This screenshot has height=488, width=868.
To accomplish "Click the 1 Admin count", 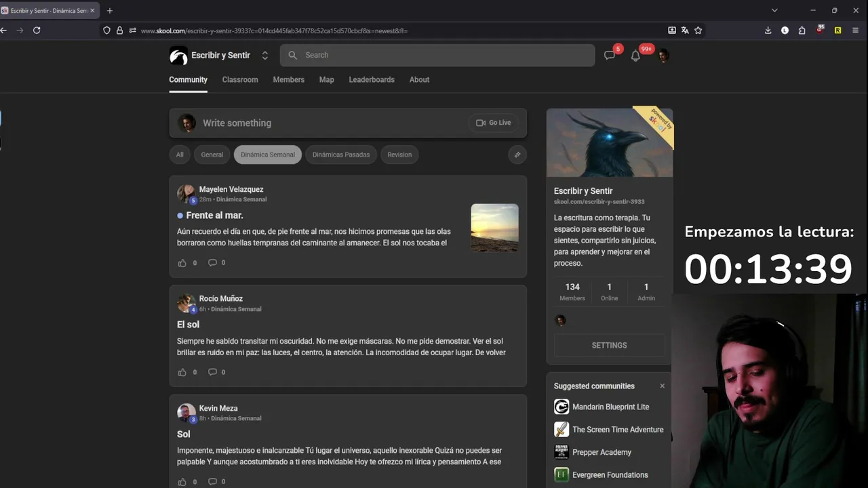I will [x=646, y=291].
